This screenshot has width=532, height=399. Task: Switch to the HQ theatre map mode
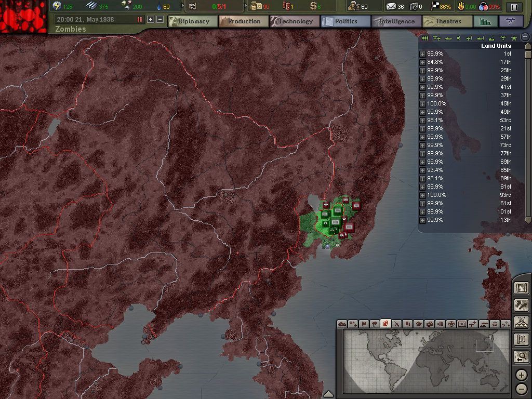[462, 324]
